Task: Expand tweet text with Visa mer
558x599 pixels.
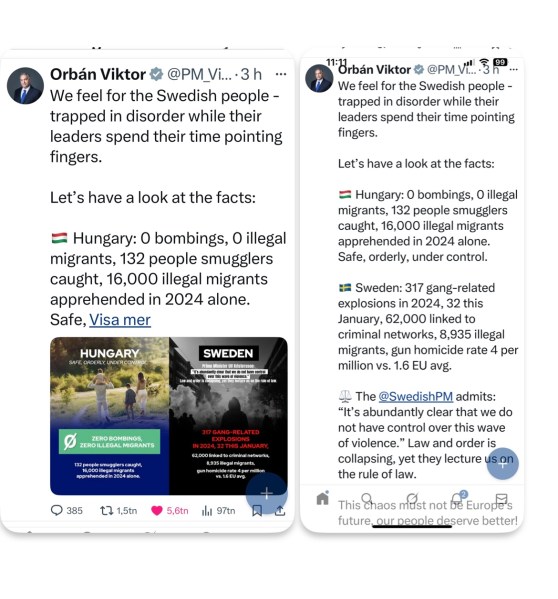Action: pyautogui.click(x=120, y=320)
